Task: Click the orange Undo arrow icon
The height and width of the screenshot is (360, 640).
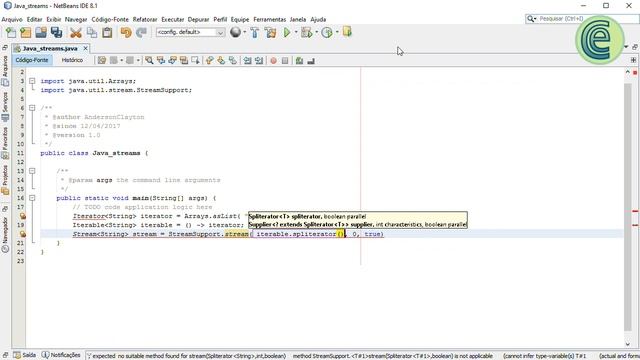Action: coord(126,33)
